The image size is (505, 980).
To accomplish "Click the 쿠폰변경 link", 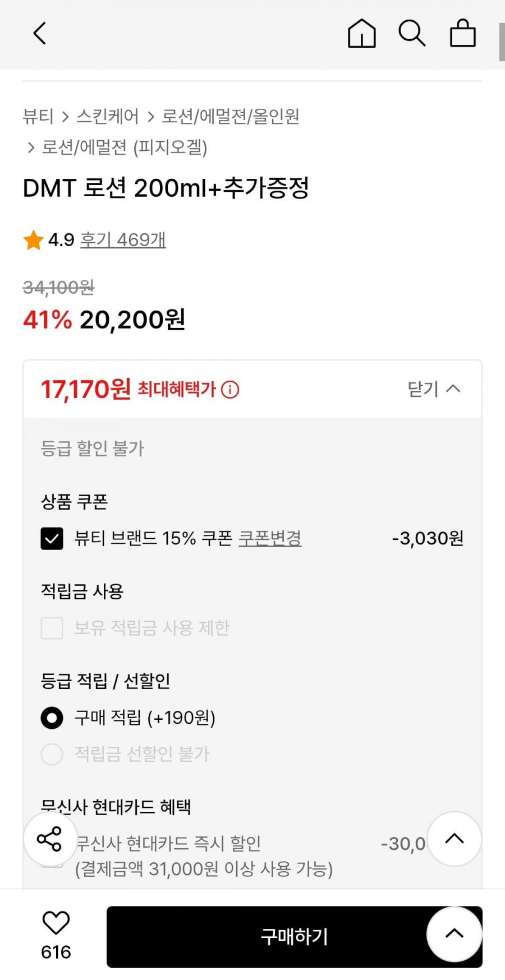I will pyautogui.click(x=270, y=538).
